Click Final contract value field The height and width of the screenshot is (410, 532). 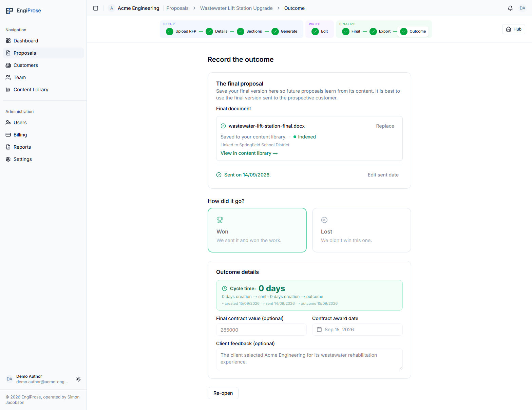click(x=261, y=330)
